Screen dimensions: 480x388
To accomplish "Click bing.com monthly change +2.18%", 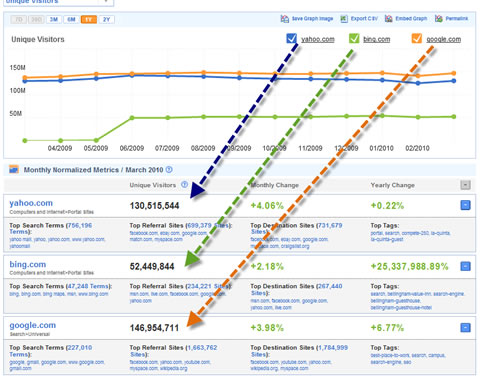I will coord(267,266).
